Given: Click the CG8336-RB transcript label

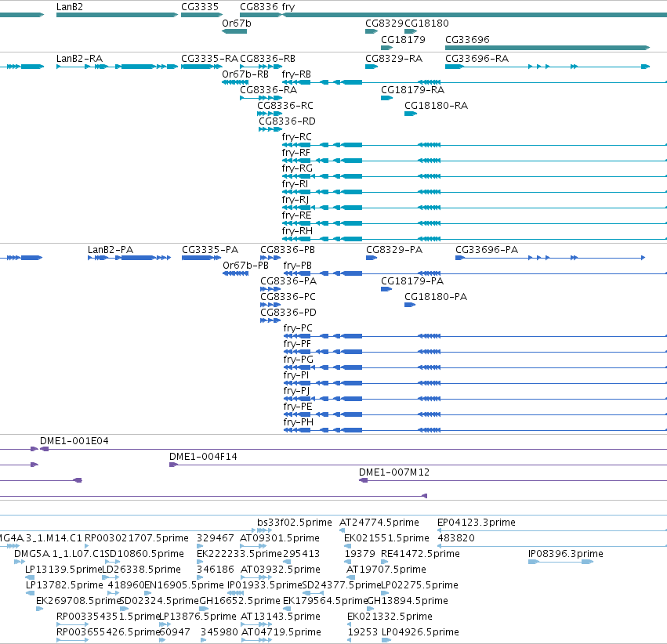Looking at the screenshot, I should [267, 59].
